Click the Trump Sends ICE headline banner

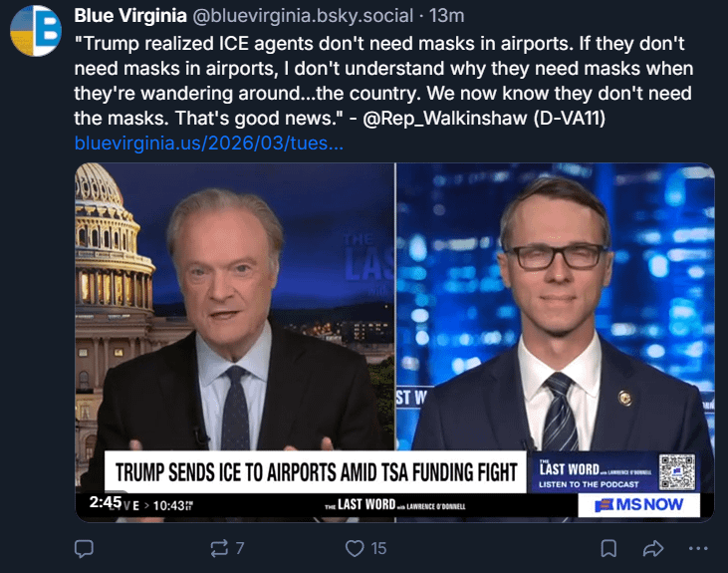click(x=317, y=470)
